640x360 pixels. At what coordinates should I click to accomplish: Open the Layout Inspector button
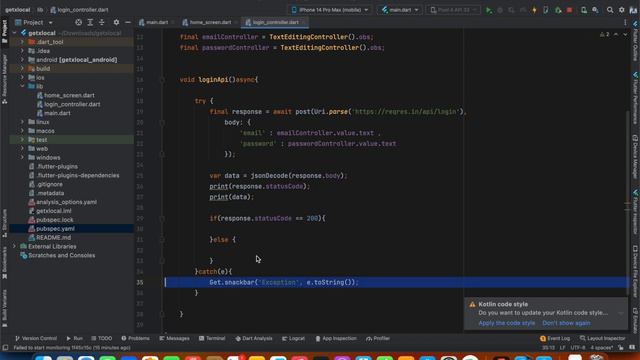pos(602,338)
